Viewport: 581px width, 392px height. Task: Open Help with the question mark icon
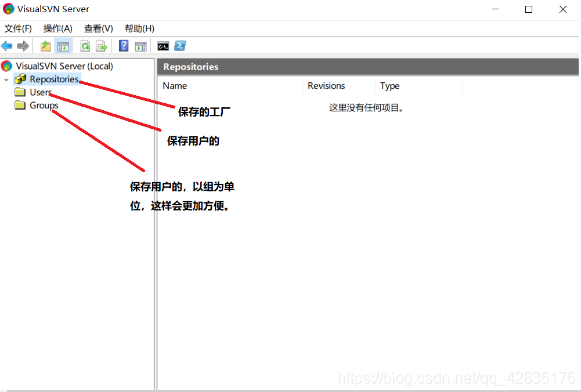[x=124, y=46]
